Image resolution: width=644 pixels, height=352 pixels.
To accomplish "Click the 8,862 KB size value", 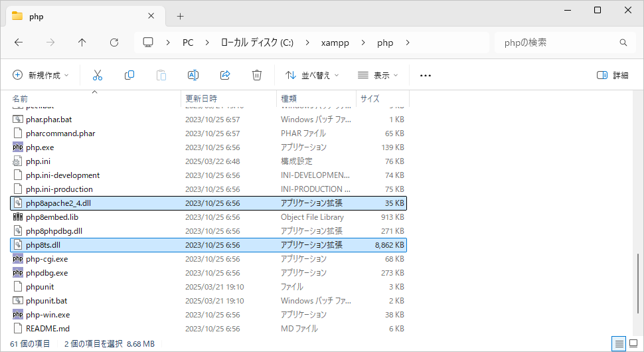I will tap(389, 245).
